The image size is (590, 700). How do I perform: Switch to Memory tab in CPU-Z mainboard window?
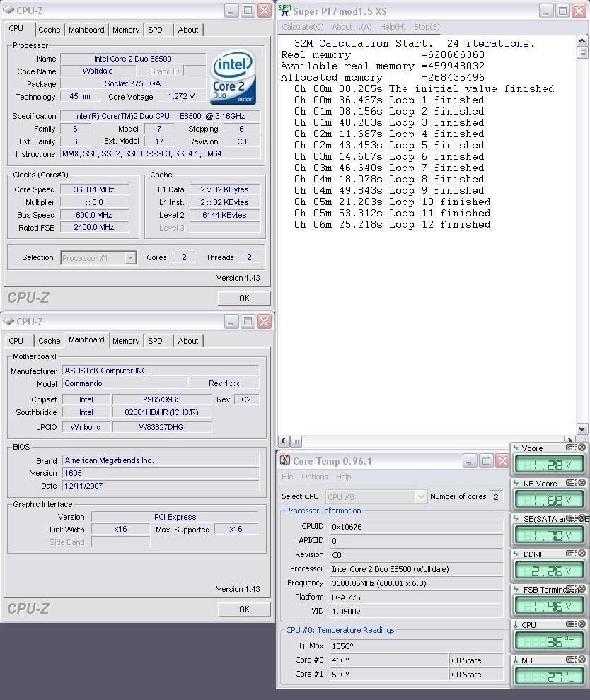coord(126,341)
